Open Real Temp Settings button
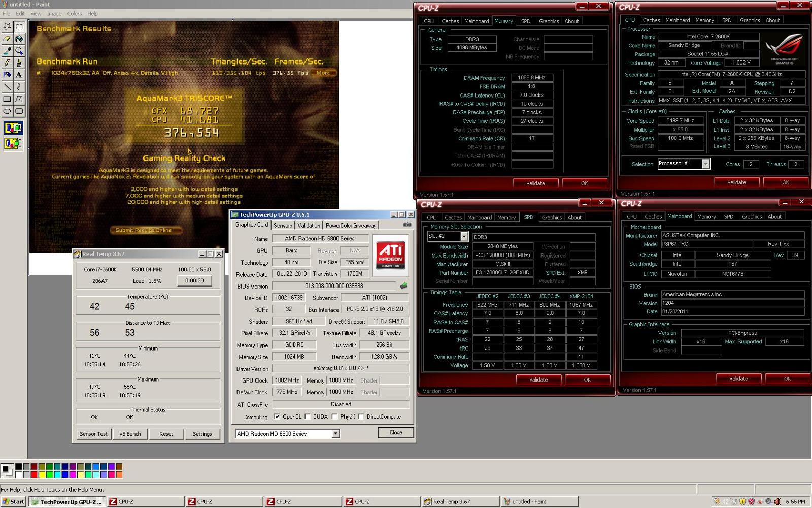Viewport: 812px width, 508px height. pyautogui.click(x=202, y=434)
